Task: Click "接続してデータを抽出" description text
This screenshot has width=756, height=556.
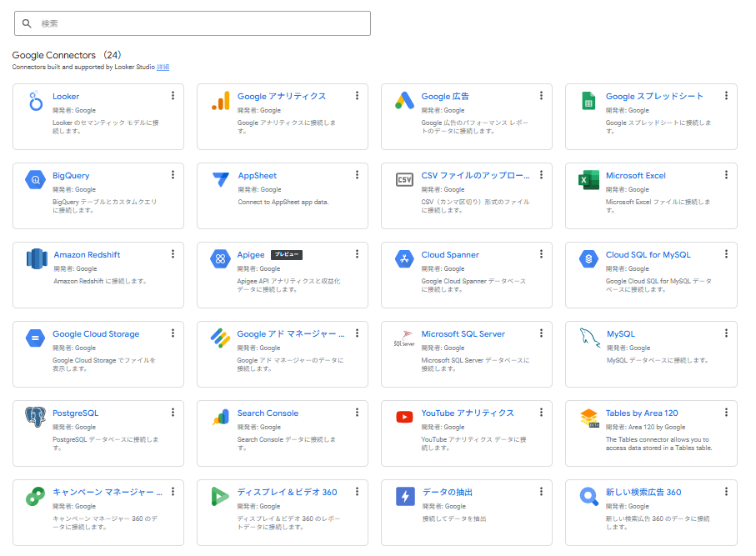Action: (x=454, y=518)
